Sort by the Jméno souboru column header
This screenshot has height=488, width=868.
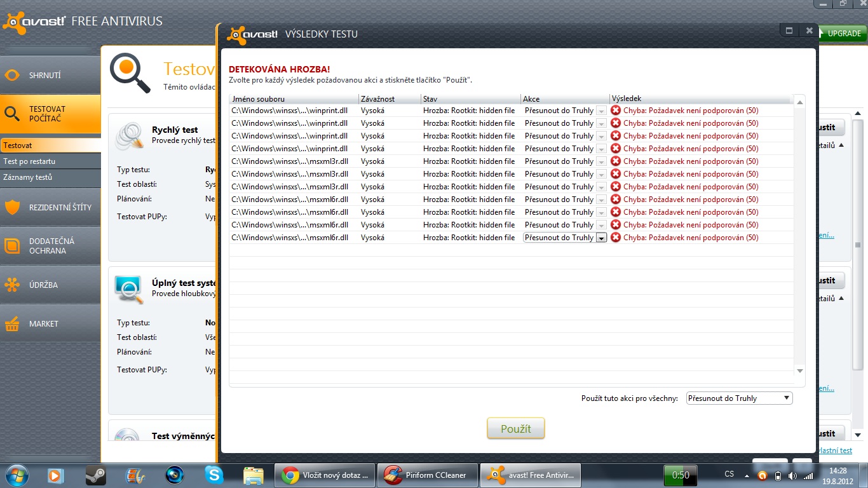tap(294, 99)
